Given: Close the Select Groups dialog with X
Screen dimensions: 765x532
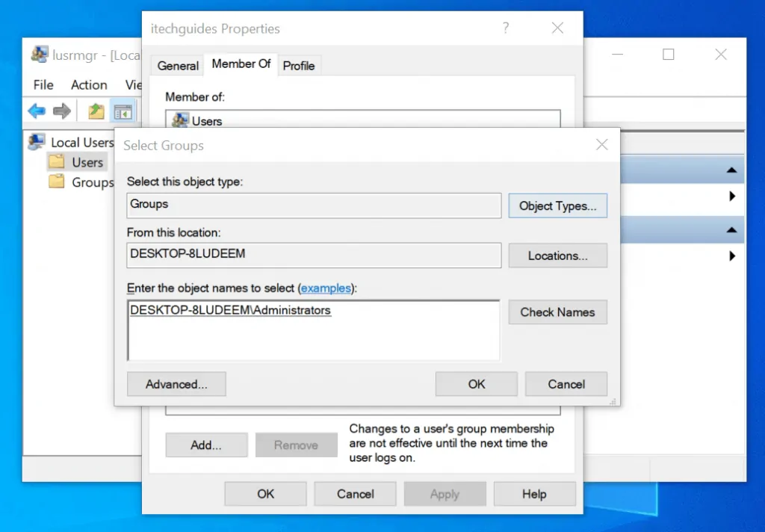Looking at the screenshot, I should (601, 145).
